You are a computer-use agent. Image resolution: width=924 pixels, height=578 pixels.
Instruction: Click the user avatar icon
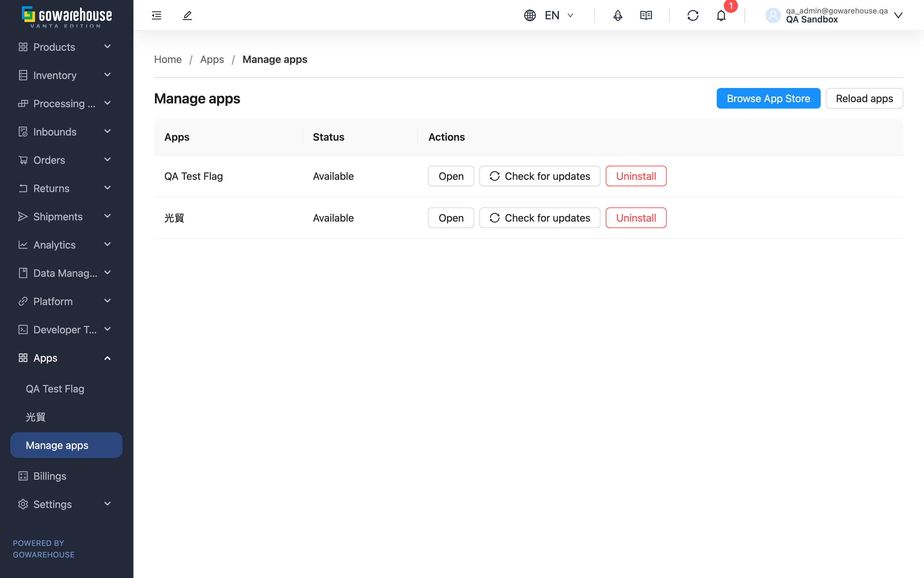[x=773, y=15]
